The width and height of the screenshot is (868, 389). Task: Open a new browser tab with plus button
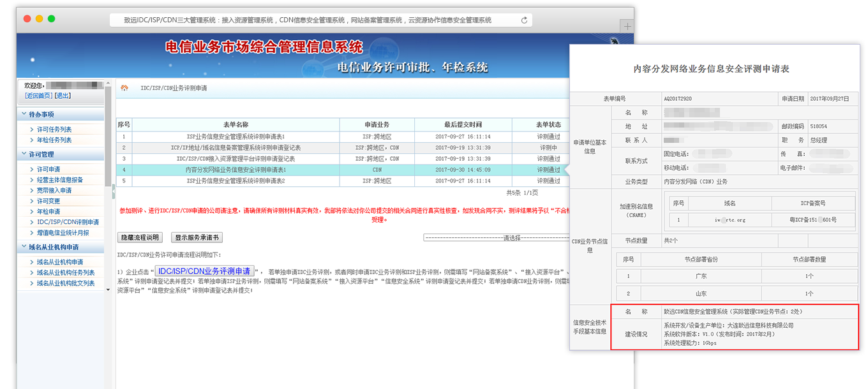[x=627, y=26]
